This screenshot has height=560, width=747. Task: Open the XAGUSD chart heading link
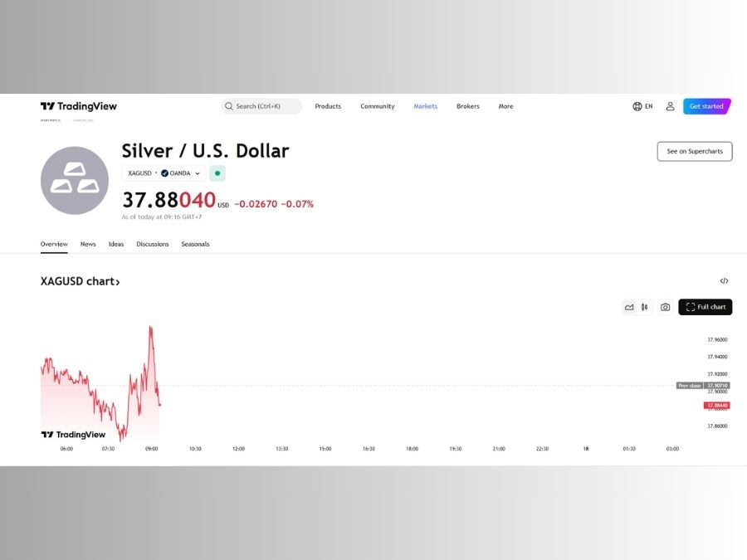[80, 281]
